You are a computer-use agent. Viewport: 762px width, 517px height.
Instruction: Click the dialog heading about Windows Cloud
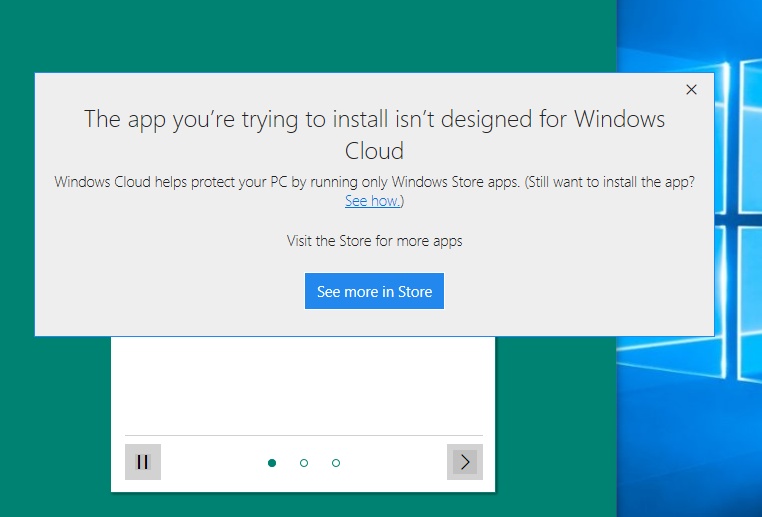pyautogui.click(x=374, y=135)
